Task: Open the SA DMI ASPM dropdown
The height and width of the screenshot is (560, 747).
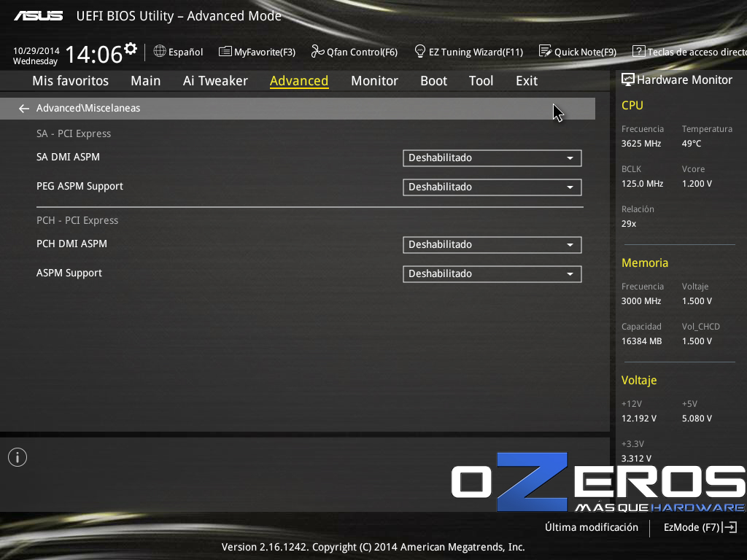Action: (492, 158)
